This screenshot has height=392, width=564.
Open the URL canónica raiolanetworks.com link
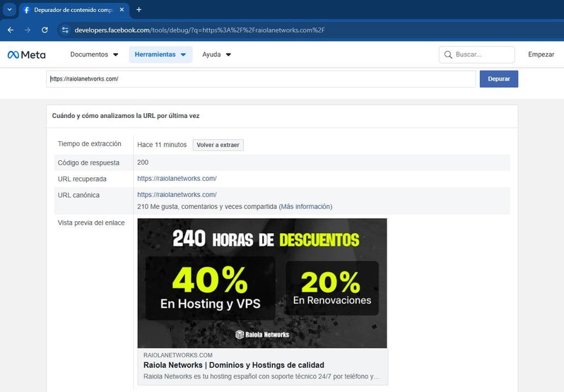click(177, 195)
